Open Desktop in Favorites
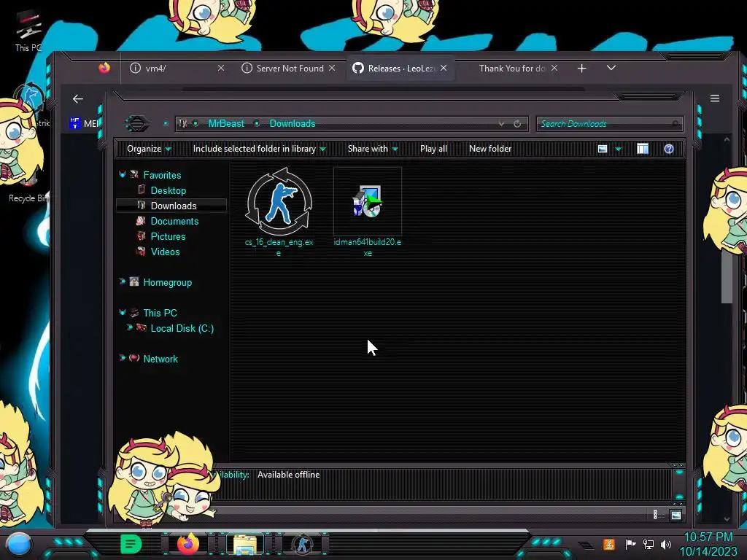Image resolution: width=747 pixels, height=560 pixels. click(x=169, y=190)
